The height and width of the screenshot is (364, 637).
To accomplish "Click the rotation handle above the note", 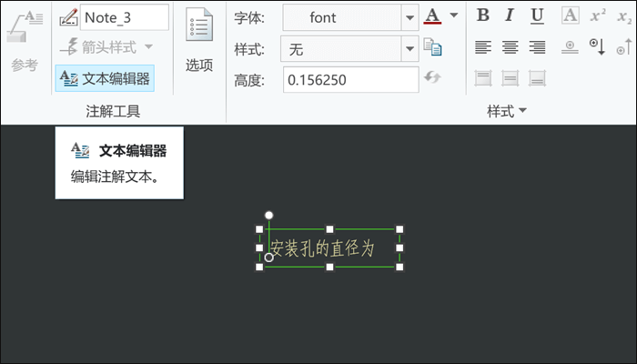I will click(x=268, y=215).
